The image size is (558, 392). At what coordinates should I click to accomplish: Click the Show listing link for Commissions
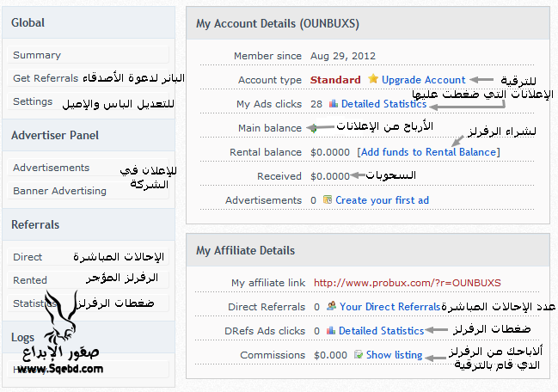click(x=394, y=355)
